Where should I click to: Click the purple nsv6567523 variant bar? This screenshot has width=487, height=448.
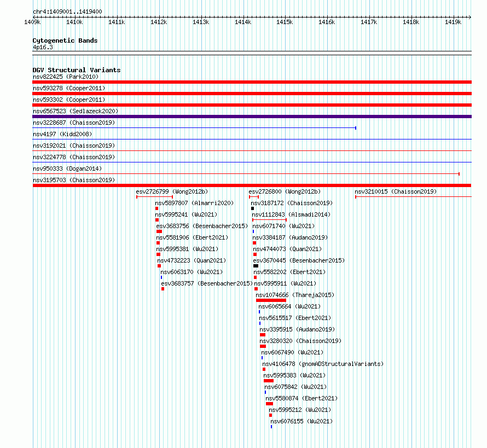coord(252,117)
